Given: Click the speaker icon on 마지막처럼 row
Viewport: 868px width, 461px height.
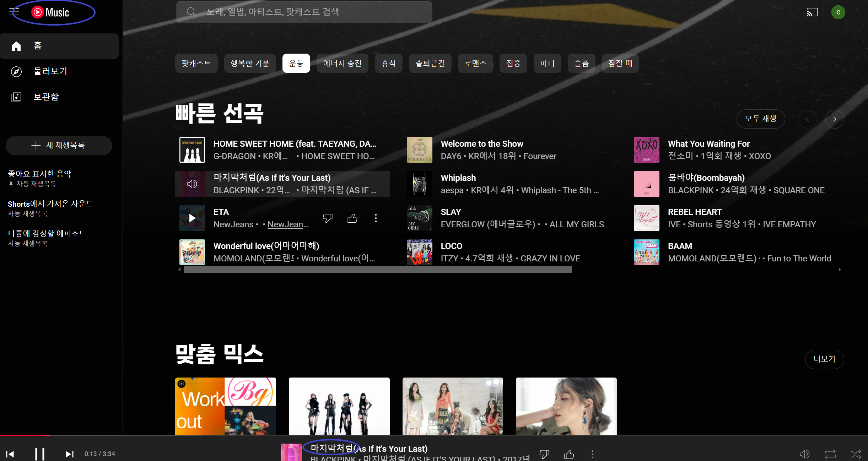Looking at the screenshot, I should [x=192, y=184].
